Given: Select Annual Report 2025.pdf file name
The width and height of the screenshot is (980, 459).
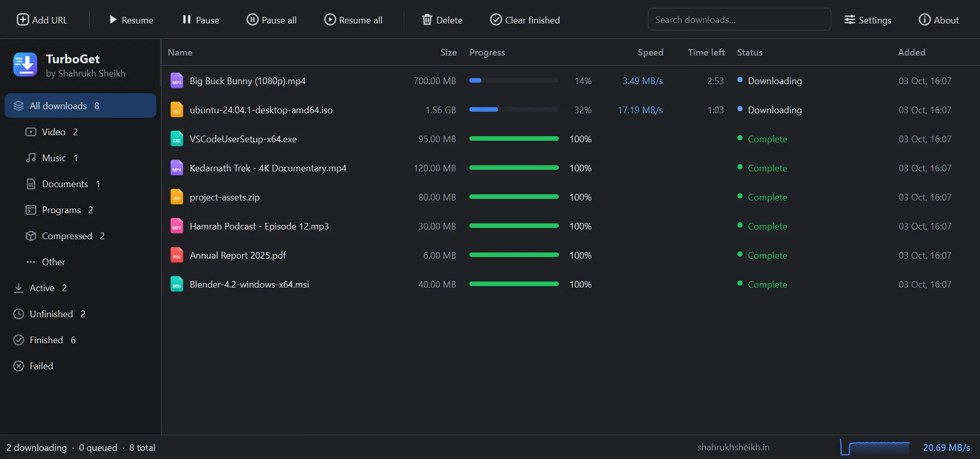Looking at the screenshot, I should [238, 255].
